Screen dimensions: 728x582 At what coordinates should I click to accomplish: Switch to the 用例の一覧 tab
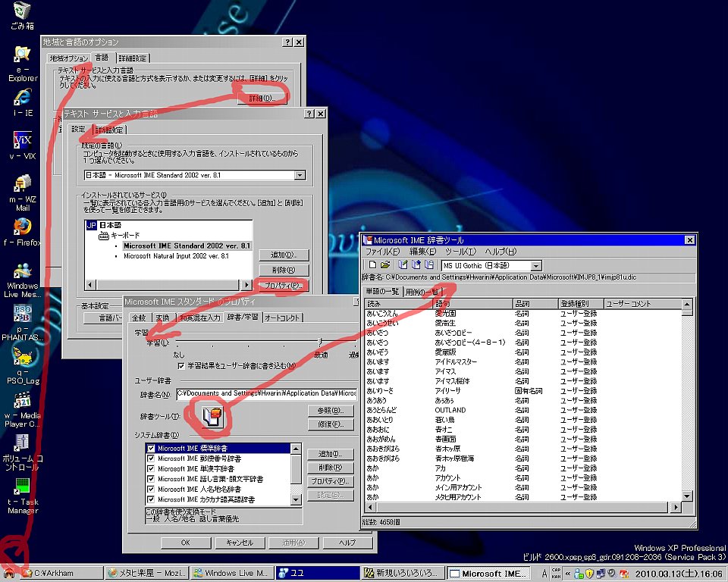pyautogui.click(x=422, y=292)
